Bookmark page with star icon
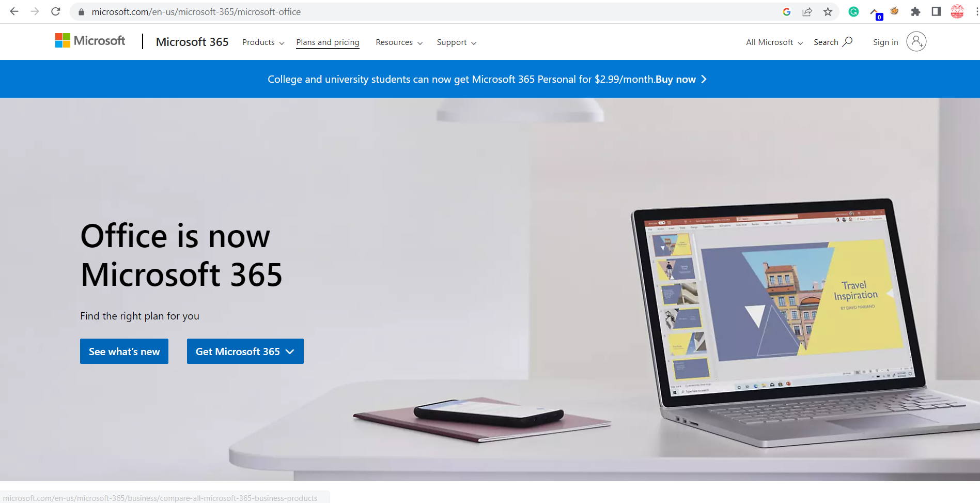This screenshot has width=980, height=503. tap(828, 11)
